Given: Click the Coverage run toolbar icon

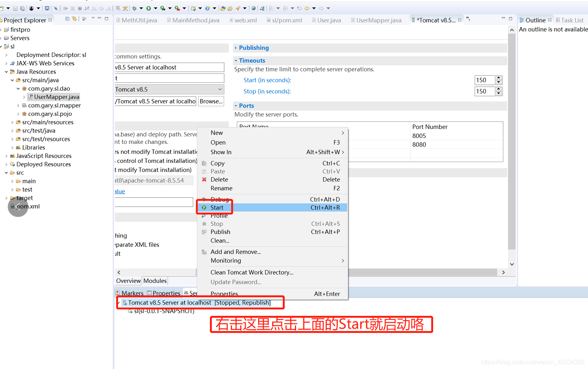Looking at the screenshot, I should 163,8.
